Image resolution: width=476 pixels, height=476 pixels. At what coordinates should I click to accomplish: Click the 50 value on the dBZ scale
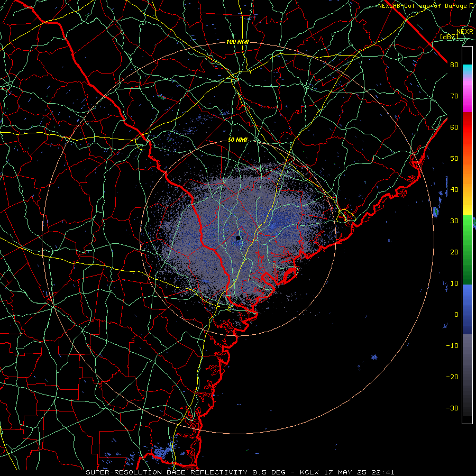coord(454,159)
